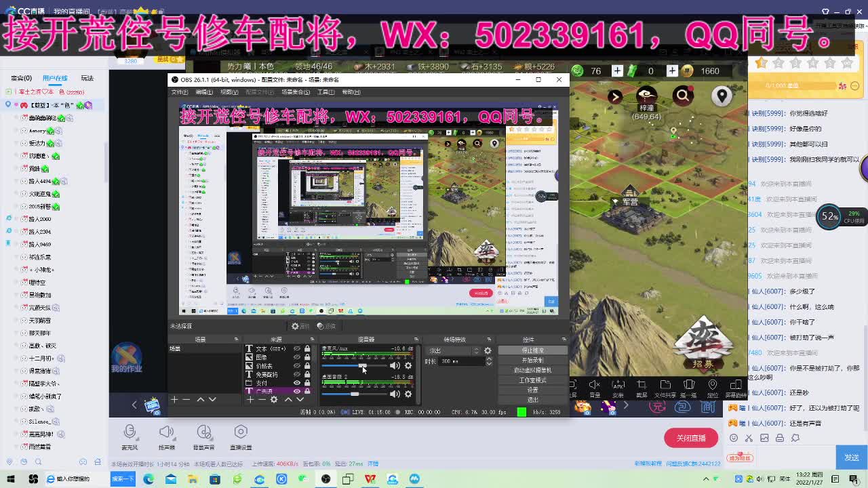Open source properties gear in 来源 panel
The image size is (868, 488).
(x=273, y=399)
